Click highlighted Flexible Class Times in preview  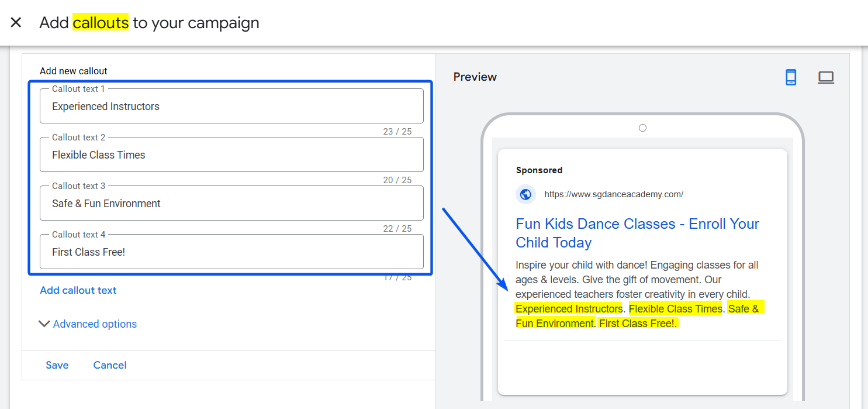676,309
